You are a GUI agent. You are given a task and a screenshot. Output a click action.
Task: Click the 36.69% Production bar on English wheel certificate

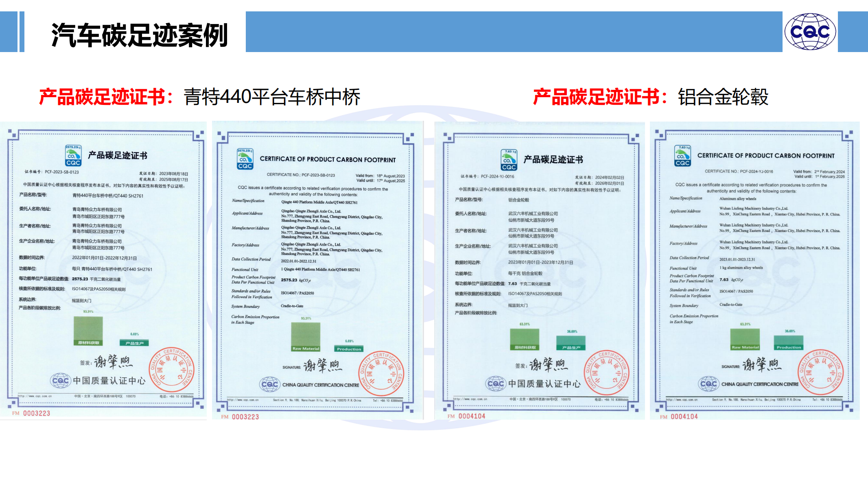pyautogui.click(x=789, y=343)
